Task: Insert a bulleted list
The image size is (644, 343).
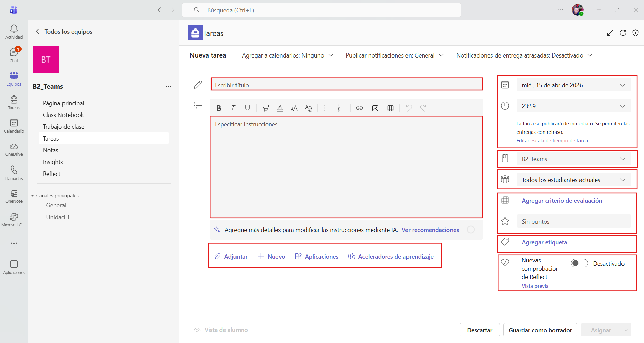Action: click(327, 108)
